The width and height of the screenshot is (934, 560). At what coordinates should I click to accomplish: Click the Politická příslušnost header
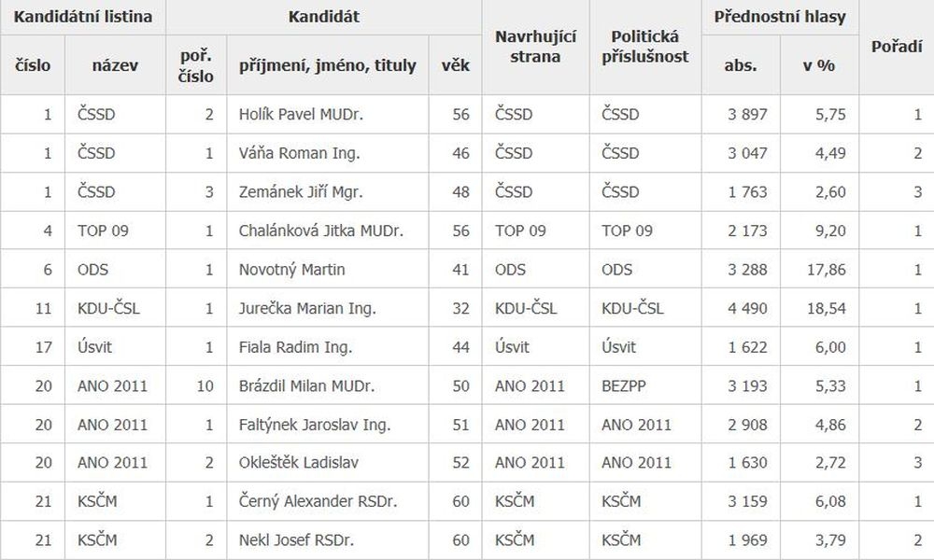pyautogui.click(x=645, y=47)
